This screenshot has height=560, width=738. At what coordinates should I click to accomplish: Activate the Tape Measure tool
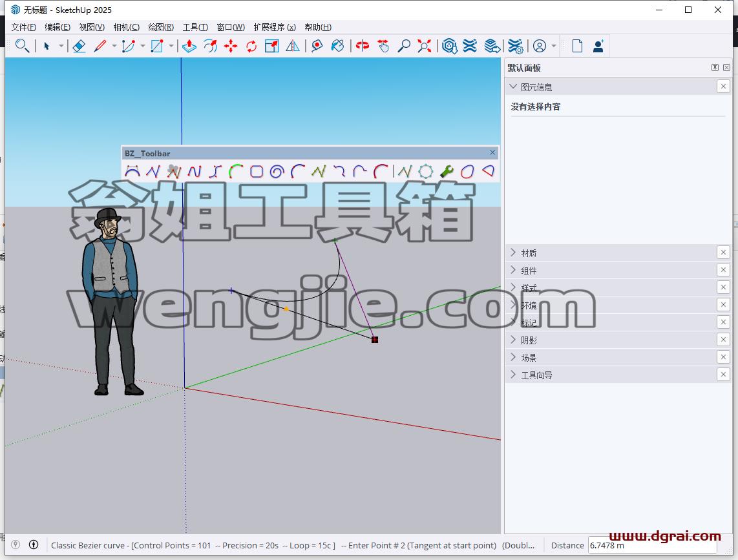317,46
